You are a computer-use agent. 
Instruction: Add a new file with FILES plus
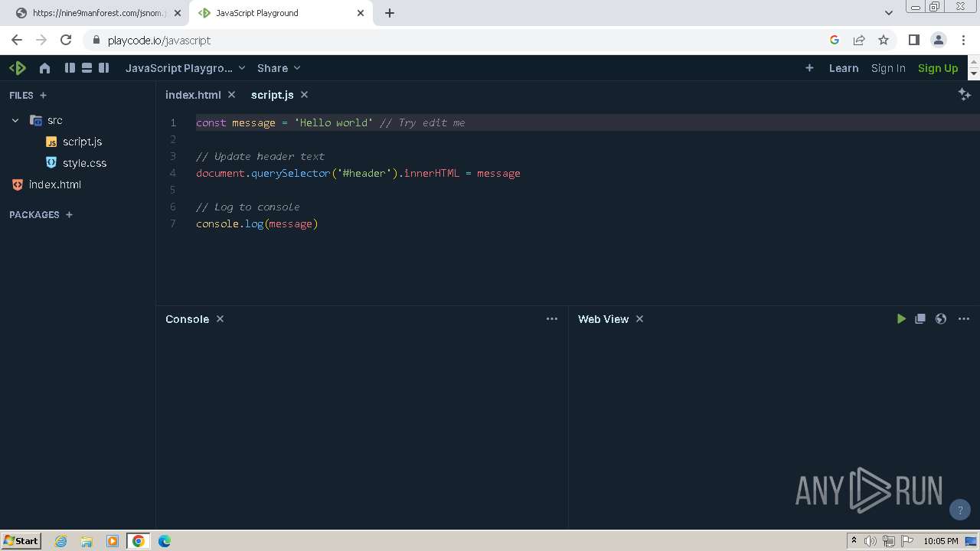point(43,96)
